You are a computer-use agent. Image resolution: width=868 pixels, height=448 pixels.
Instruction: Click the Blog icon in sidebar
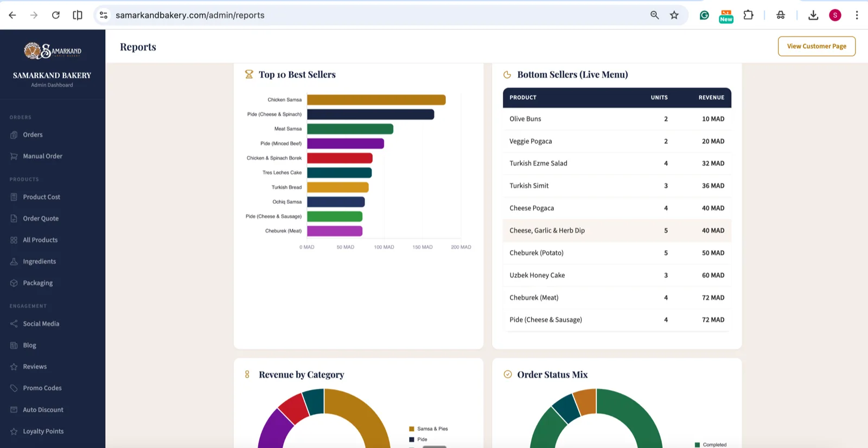coord(14,345)
